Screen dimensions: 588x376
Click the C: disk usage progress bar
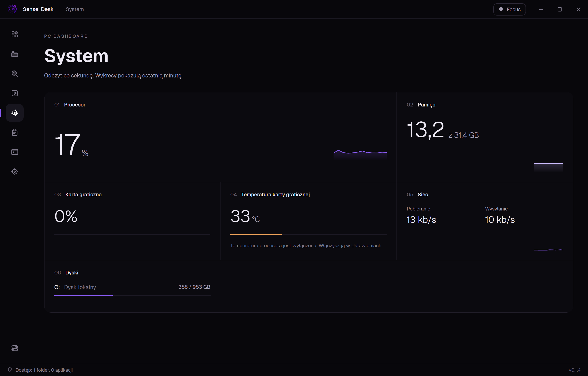click(x=132, y=295)
